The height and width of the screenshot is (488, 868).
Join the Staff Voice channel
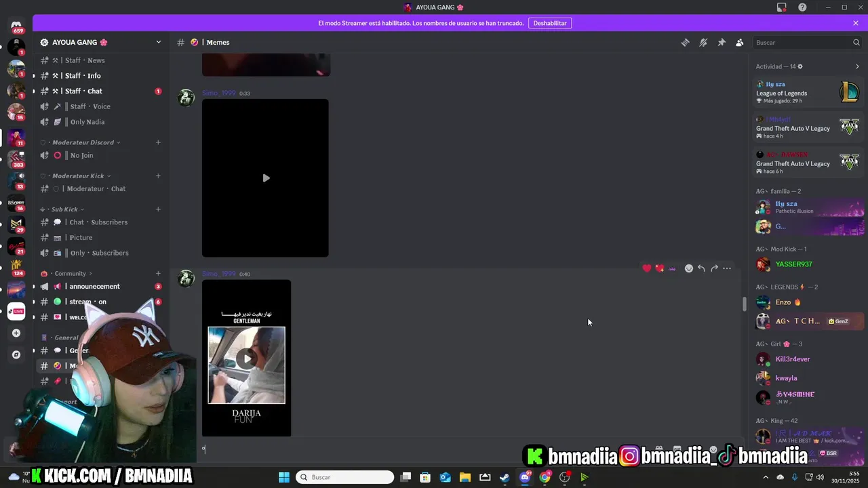tap(100, 106)
